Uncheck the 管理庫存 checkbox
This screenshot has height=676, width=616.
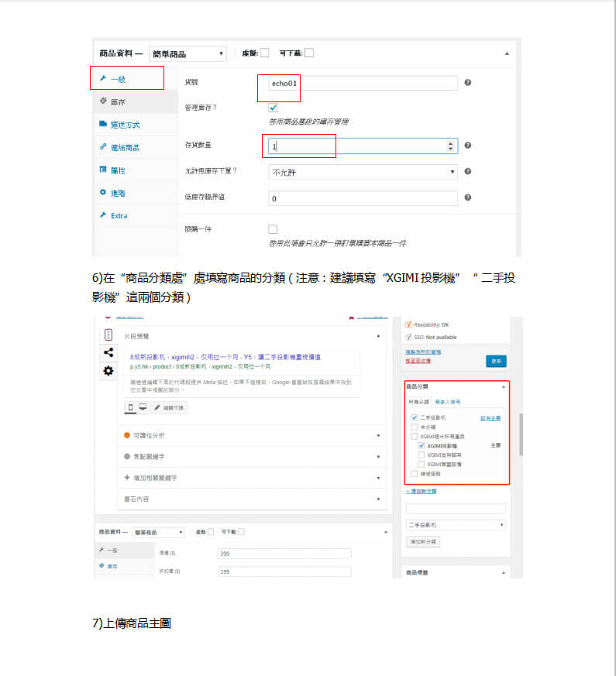[x=273, y=108]
